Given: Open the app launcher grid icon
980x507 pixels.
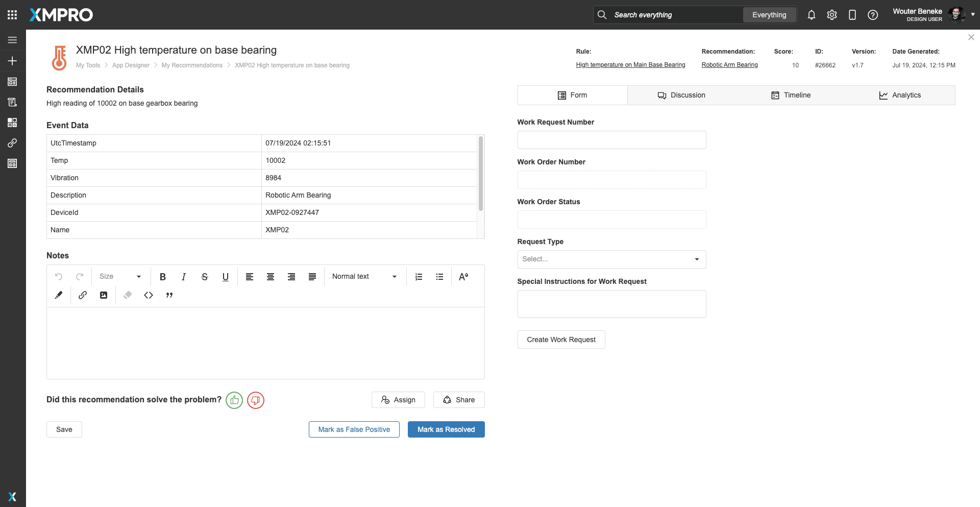Looking at the screenshot, I should (x=12, y=15).
